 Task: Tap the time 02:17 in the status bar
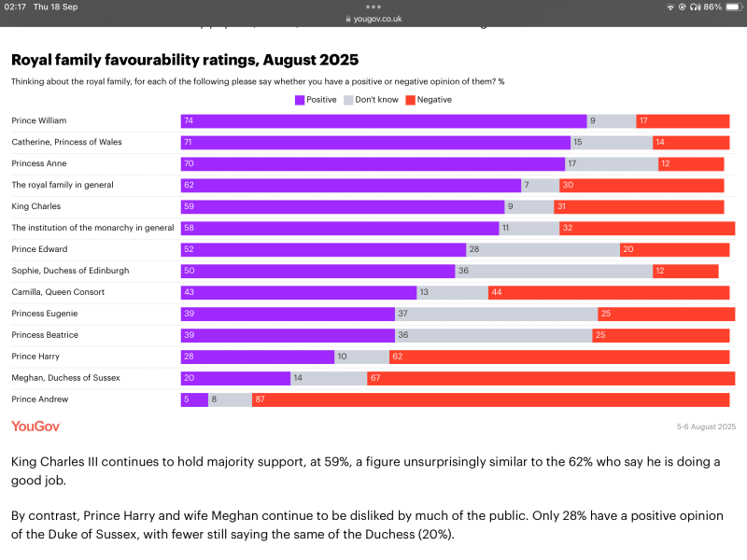[15, 7]
